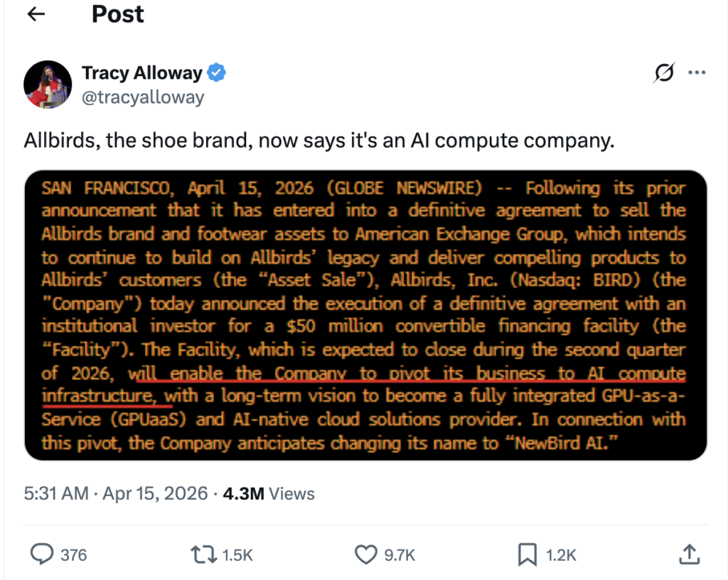Like the post with the heart icon
728x580 pixels.
[x=365, y=554]
